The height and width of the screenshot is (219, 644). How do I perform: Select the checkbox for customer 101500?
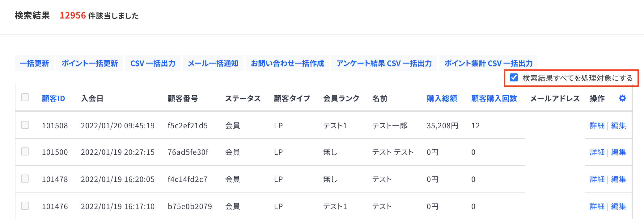25,151
